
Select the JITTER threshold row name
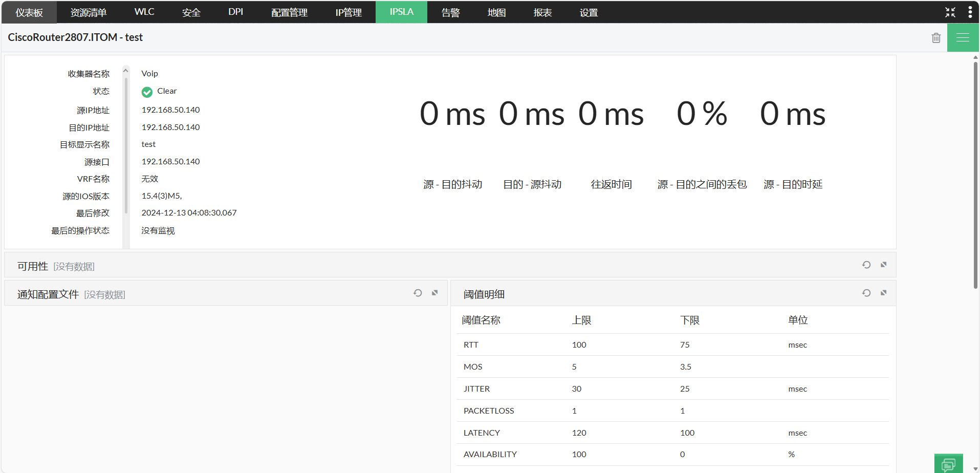[476, 389]
